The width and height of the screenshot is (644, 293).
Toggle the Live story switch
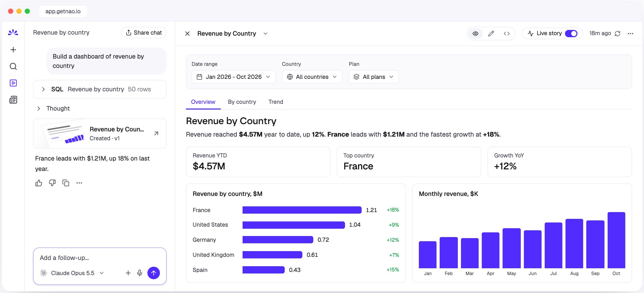(x=571, y=34)
